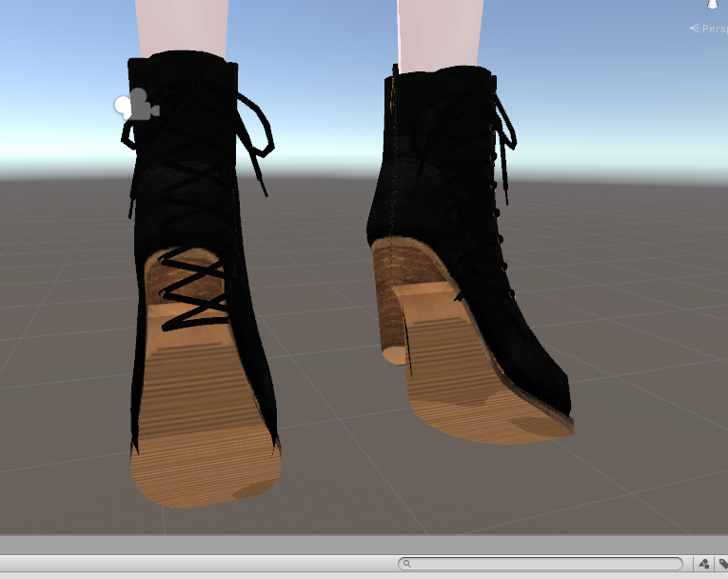Click the gray panel divider bar

pyautogui.click(x=364, y=544)
